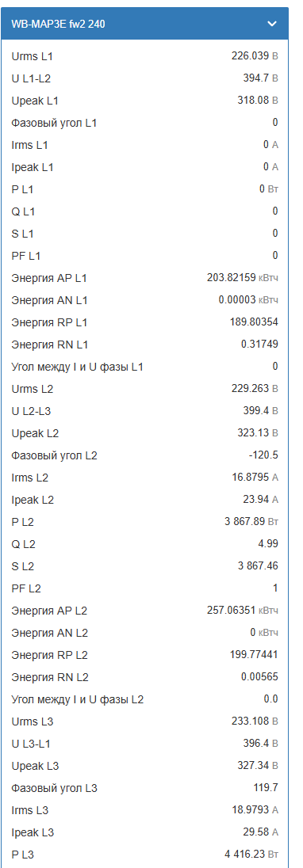Select the Ipeak L3 value 29.58
Screen dimensions: 303x868
[x=257, y=832]
